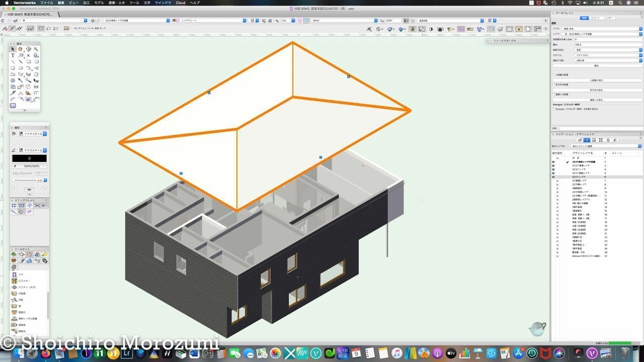This screenshot has height=362, width=644.
Task: Open the Classes tab icon in Navigation palette
Action: tap(579, 140)
